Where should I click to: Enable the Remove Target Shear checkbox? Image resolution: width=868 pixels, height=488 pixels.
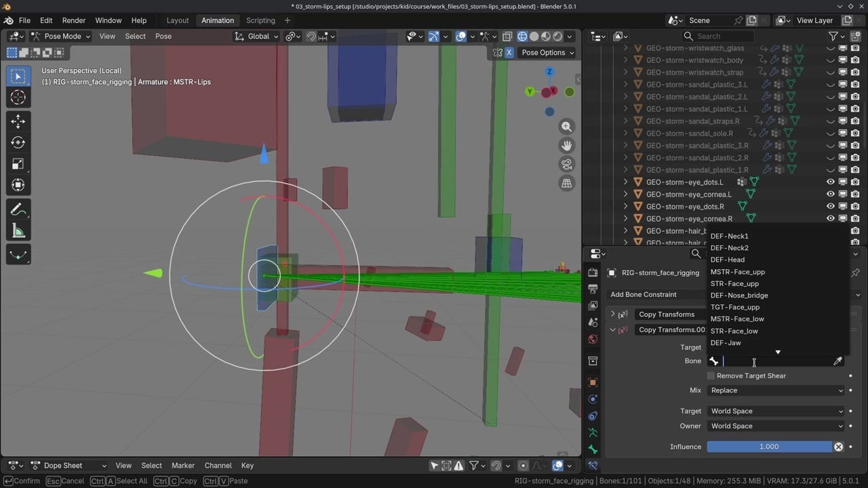coord(711,375)
